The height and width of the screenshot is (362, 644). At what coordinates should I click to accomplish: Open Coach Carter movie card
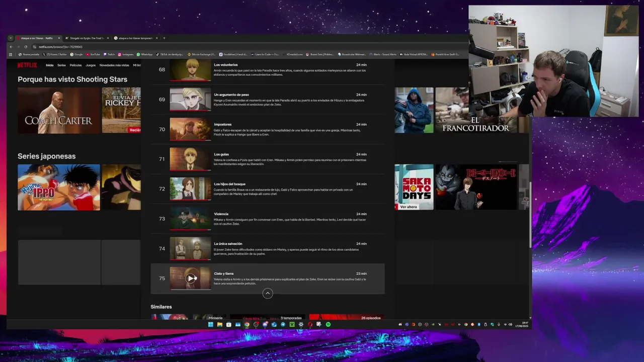59,110
